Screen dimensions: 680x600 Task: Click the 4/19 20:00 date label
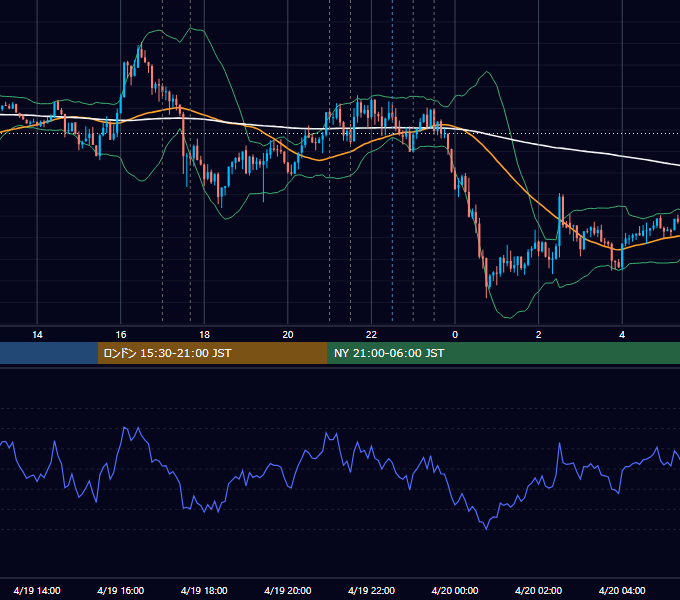coord(288,590)
